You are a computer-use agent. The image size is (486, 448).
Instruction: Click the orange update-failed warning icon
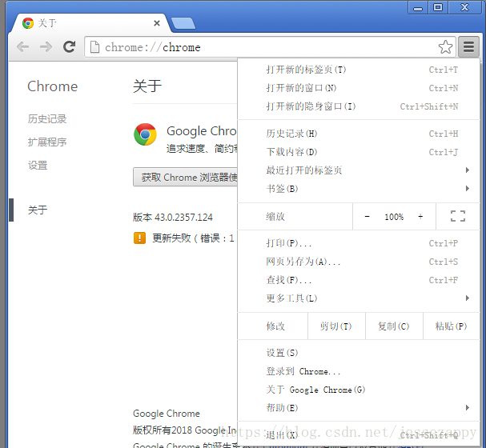(139, 238)
